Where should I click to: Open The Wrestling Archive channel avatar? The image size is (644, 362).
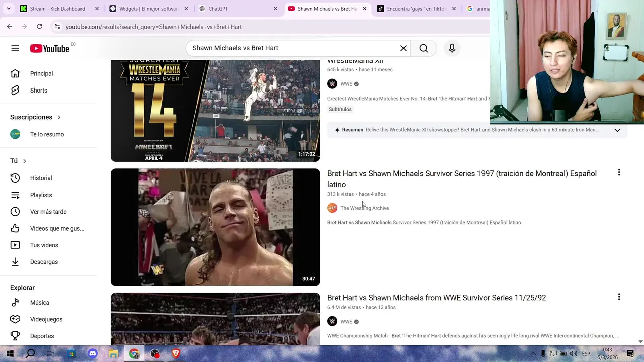pos(332,208)
